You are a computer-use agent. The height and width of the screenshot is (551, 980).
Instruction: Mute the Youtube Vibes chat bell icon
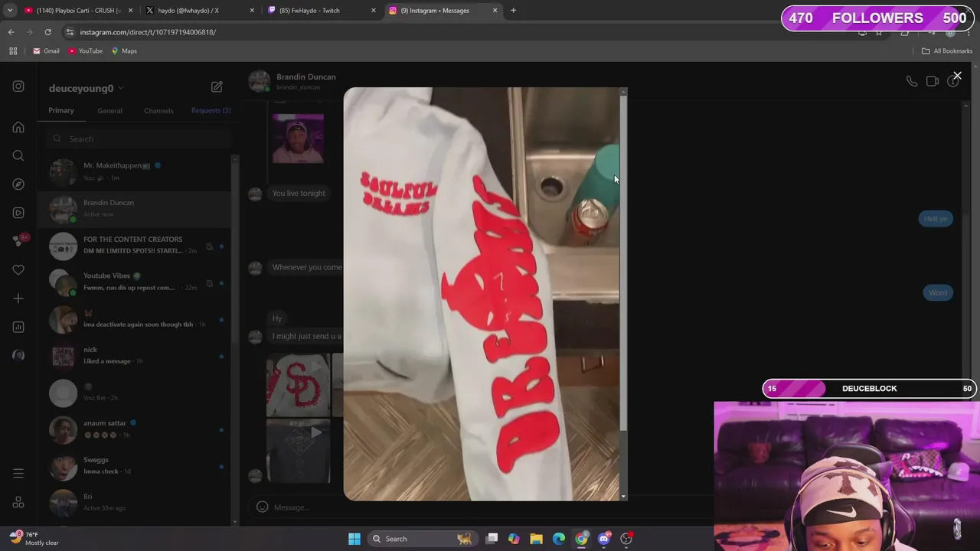(x=210, y=284)
